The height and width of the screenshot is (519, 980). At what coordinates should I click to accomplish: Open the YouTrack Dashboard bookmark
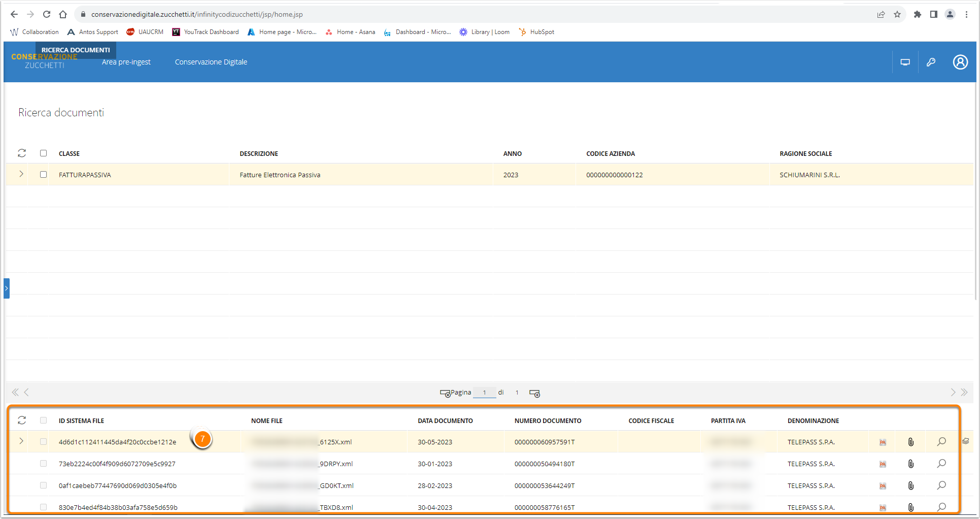206,32
